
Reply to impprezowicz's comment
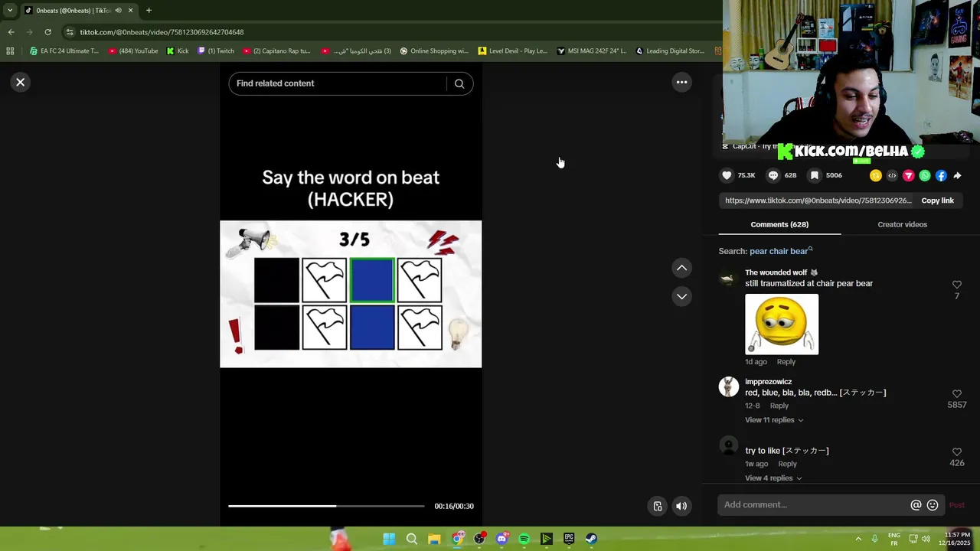779,406
